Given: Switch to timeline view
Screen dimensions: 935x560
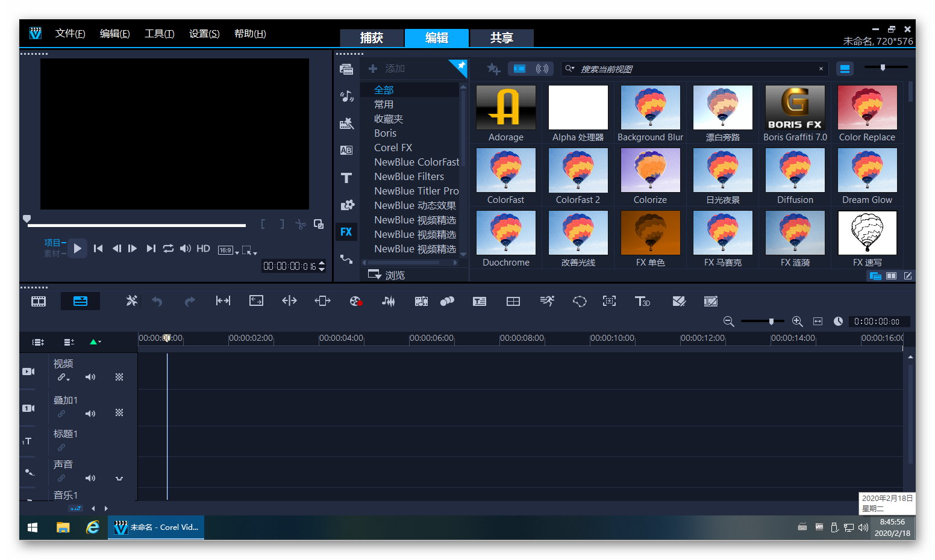Looking at the screenshot, I should click(80, 301).
